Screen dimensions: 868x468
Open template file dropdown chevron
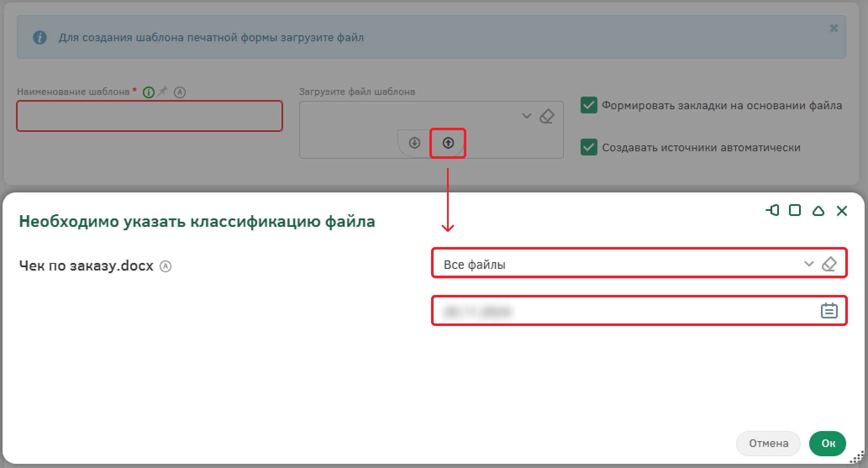(526, 116)
